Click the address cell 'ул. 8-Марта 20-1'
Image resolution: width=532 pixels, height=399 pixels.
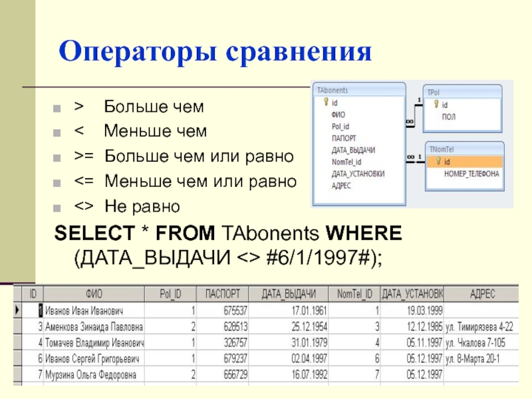481,358
